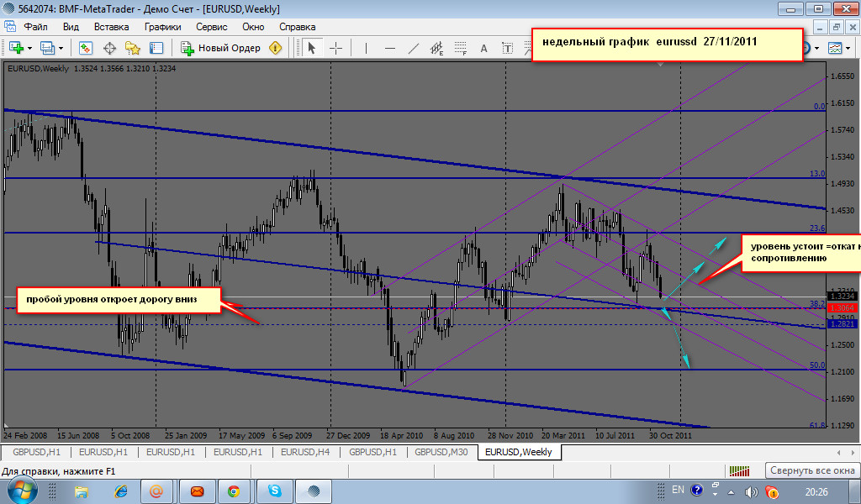861x504 pixels.
Task: Click the connection status bars indicator
Action: point(739,470)
